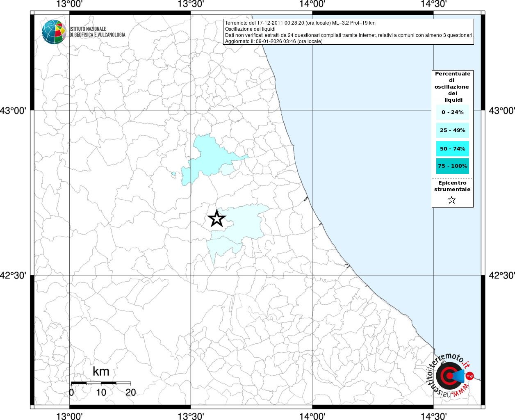Click the 'Percentuale di oscillazione dei liquidi' legend title
The image size is (515, 420).
pos(452,87)
